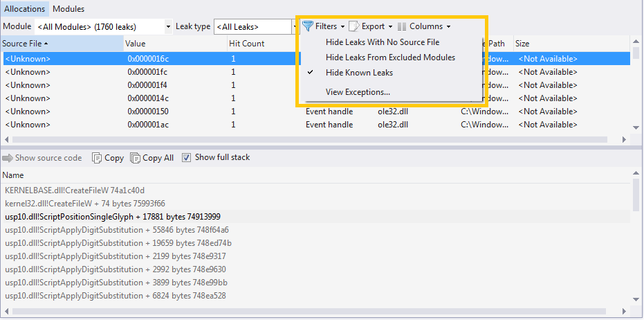Expand the Columns dropdown arrow
644x320 pixels.
click(x=448, y=27)
